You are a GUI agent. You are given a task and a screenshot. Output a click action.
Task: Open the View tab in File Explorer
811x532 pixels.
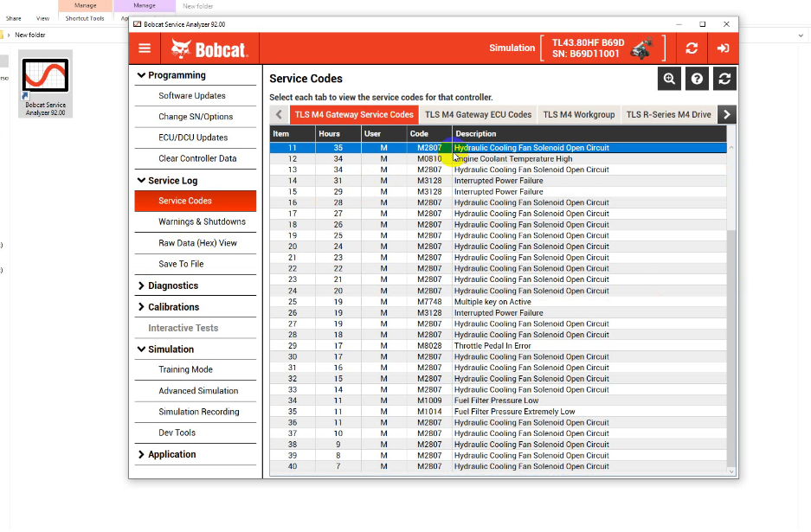(43, 18)
